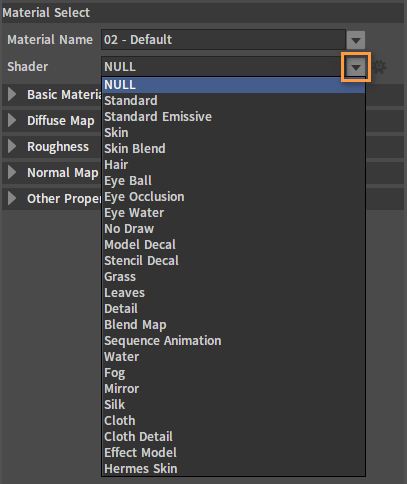Select the highlighted NULL shader entry

[x=234, y=85]
